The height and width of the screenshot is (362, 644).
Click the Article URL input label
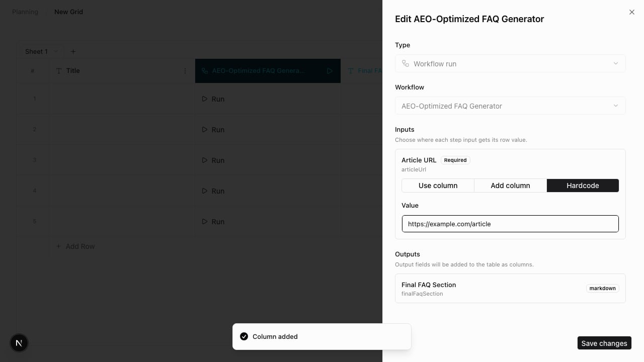point(419,160)
